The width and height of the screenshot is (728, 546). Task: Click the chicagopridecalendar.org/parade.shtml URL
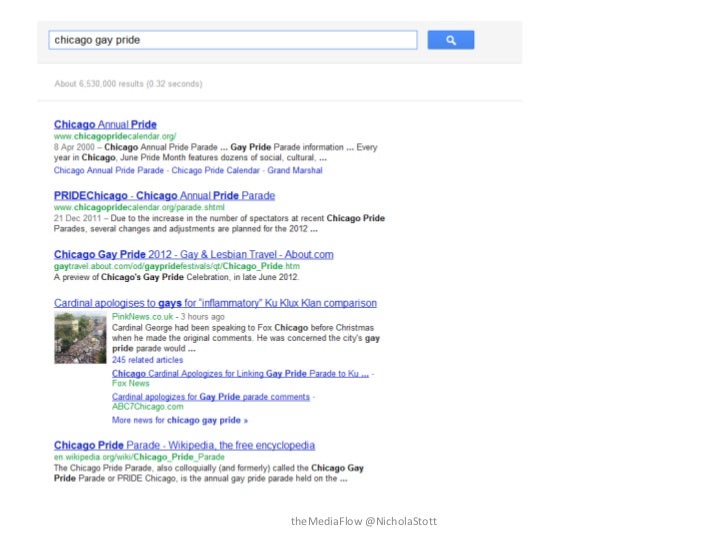coord(139,207)
